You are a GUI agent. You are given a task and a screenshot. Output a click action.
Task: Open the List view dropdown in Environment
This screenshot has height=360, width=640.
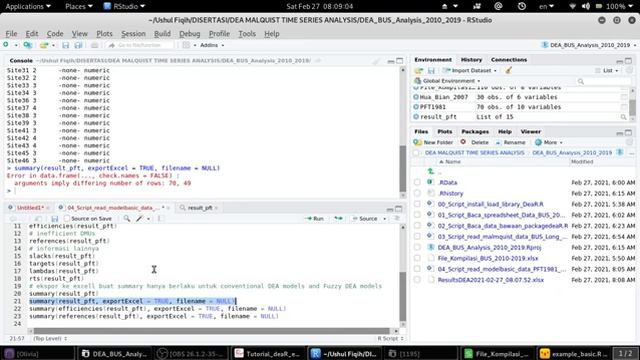click(x=608, y=70)
